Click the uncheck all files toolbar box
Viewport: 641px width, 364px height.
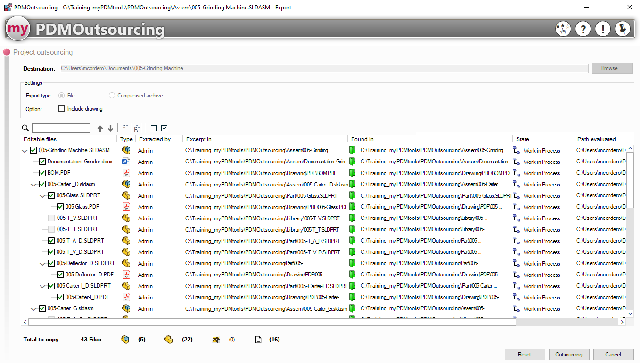click(x=154, y=129)
